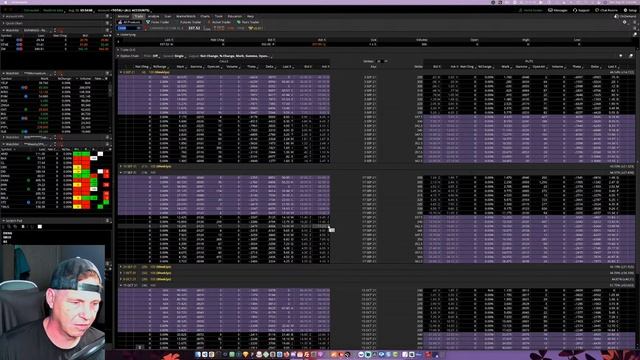Image resolution: width=640 pixels, height=360 pixels.
Task: Open the Quick Chart panel menu icon
Action: pos(108,23)
